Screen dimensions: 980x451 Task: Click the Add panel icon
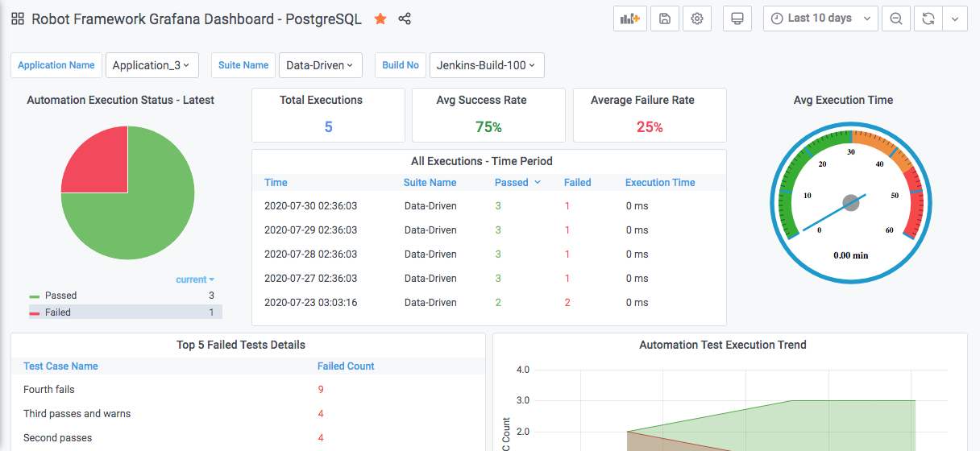tap(629, 19)
